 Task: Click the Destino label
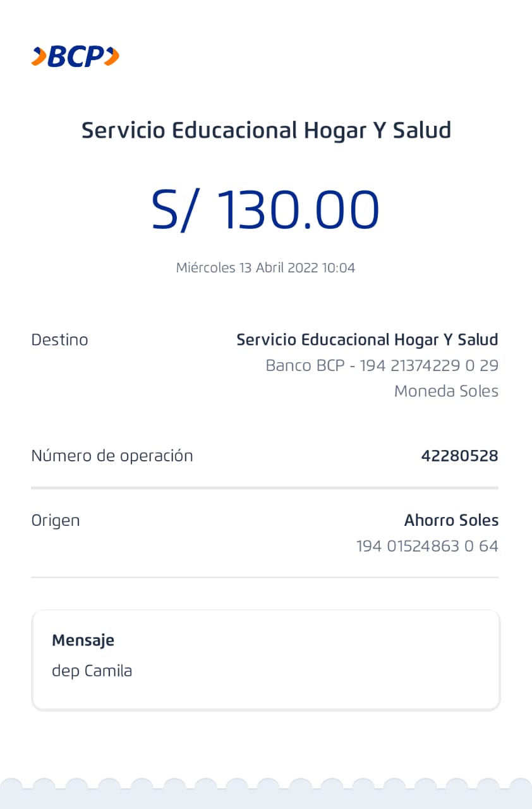pyautogui.click(x=59, y=340)
